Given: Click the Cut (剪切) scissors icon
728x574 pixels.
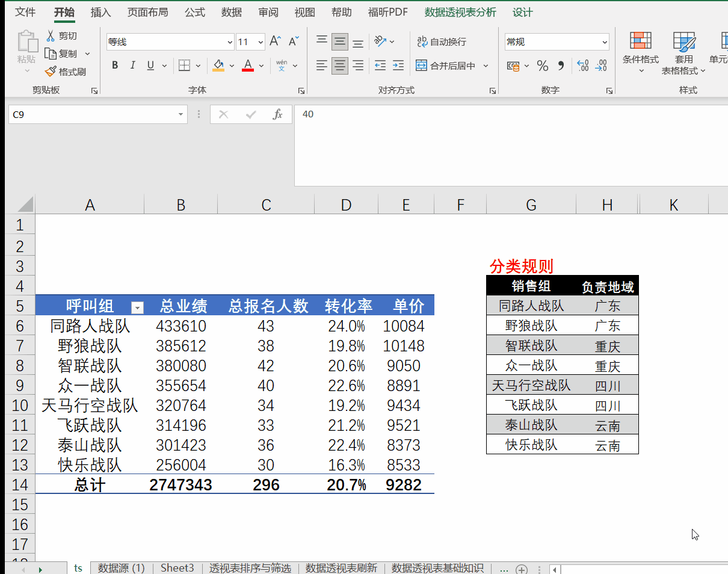Looking at the screenshot, I should (51, 35).
